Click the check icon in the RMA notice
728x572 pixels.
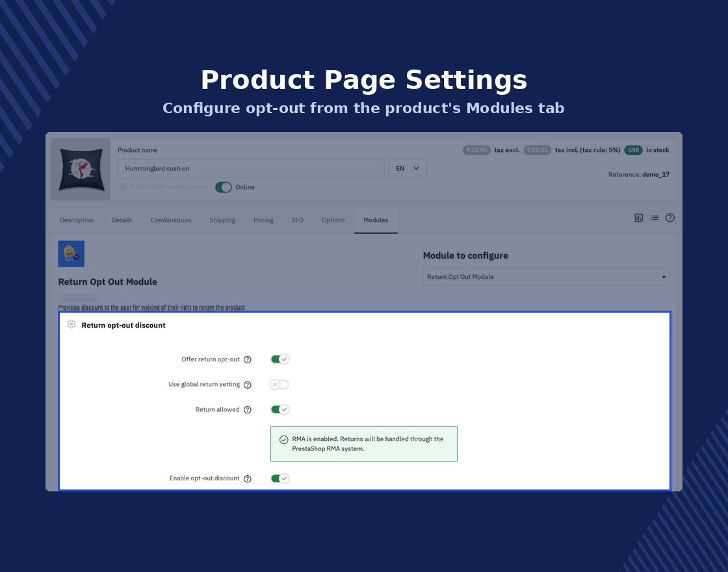click(283, 439)
